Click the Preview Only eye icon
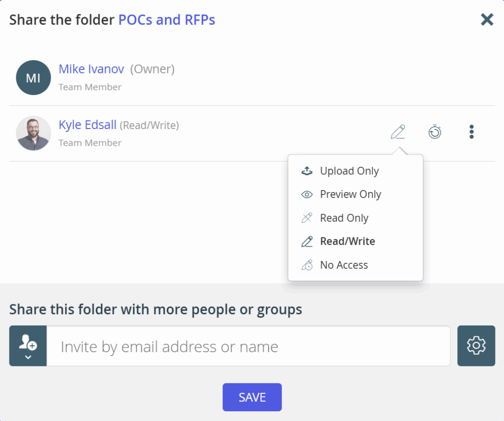This screenshot has width=504, height=421. tap(307, 194)
